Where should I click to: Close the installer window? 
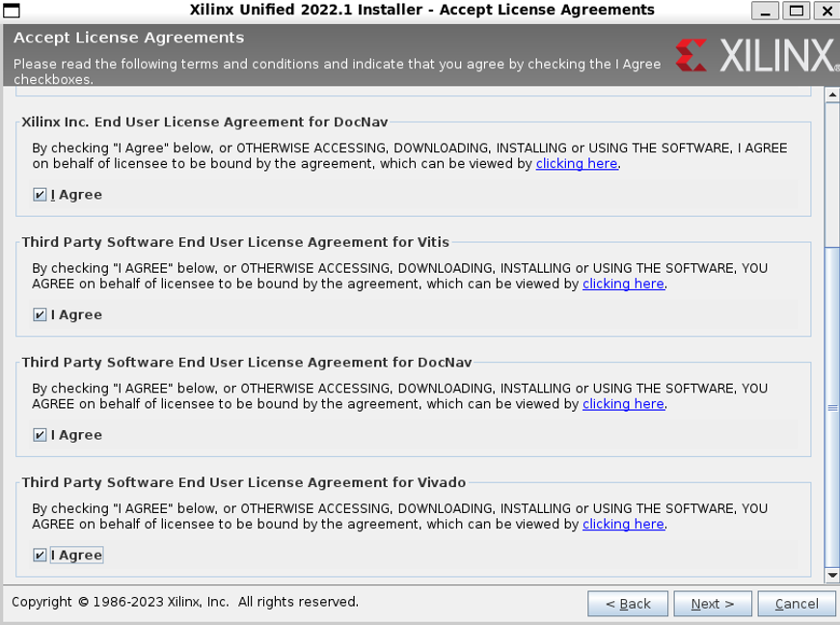(826, 11)
